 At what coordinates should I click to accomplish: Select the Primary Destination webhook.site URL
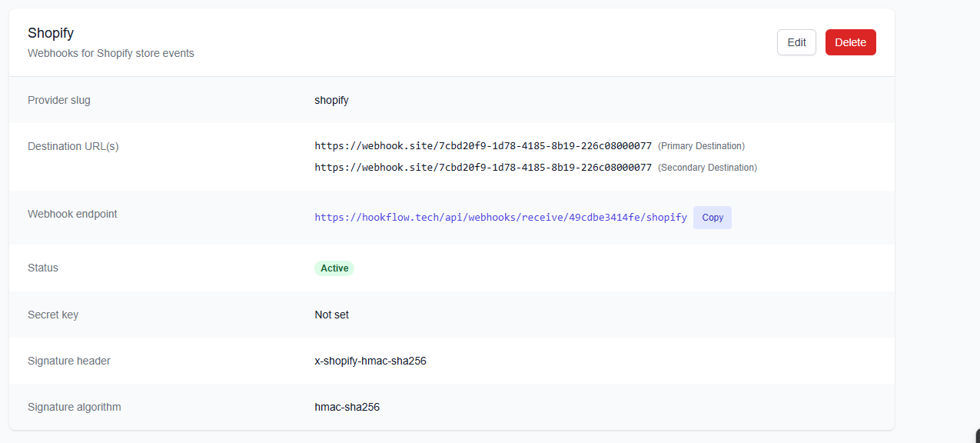click(x=483, y=146)
